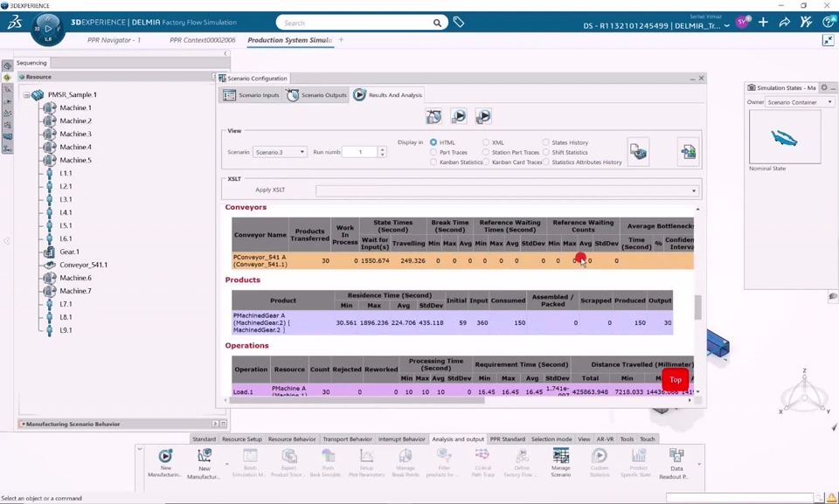Click the share arrow icon in top bar
The image size is (839, 504).
(x=785, y=22)
